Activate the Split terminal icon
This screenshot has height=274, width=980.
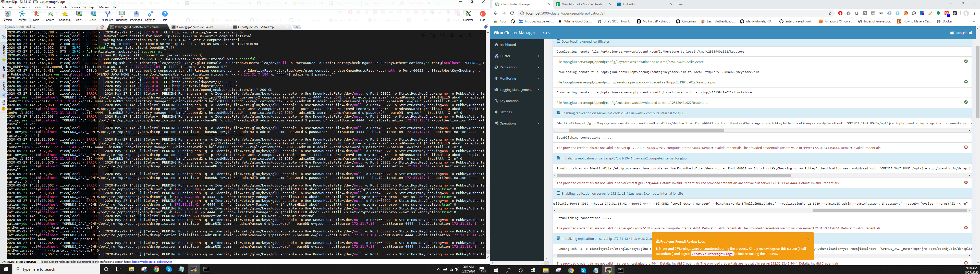[x=93, y=16]
